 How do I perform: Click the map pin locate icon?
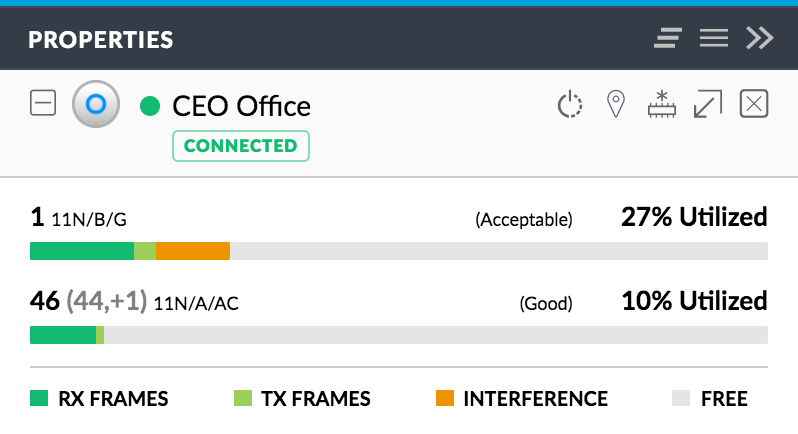(x=616, y=104)
